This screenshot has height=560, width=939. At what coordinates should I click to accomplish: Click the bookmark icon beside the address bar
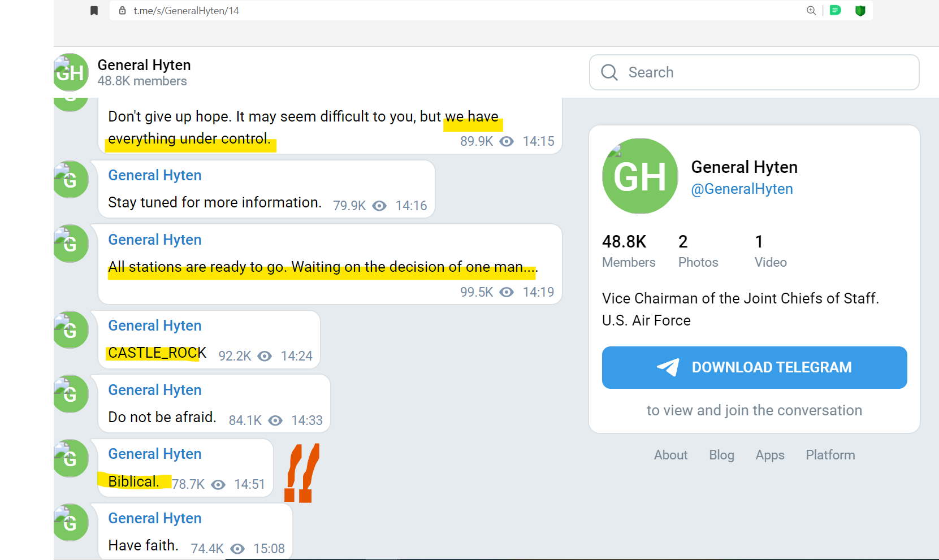[94, 10]
